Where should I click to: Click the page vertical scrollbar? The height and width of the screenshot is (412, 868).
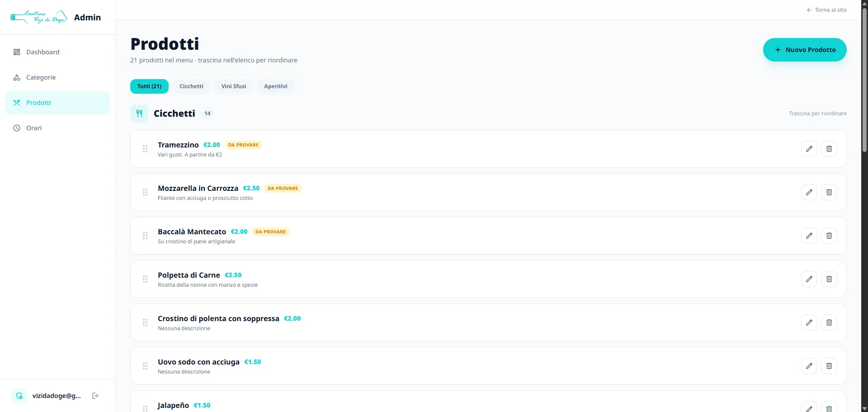pyautogui.click(x=864, y=79)
